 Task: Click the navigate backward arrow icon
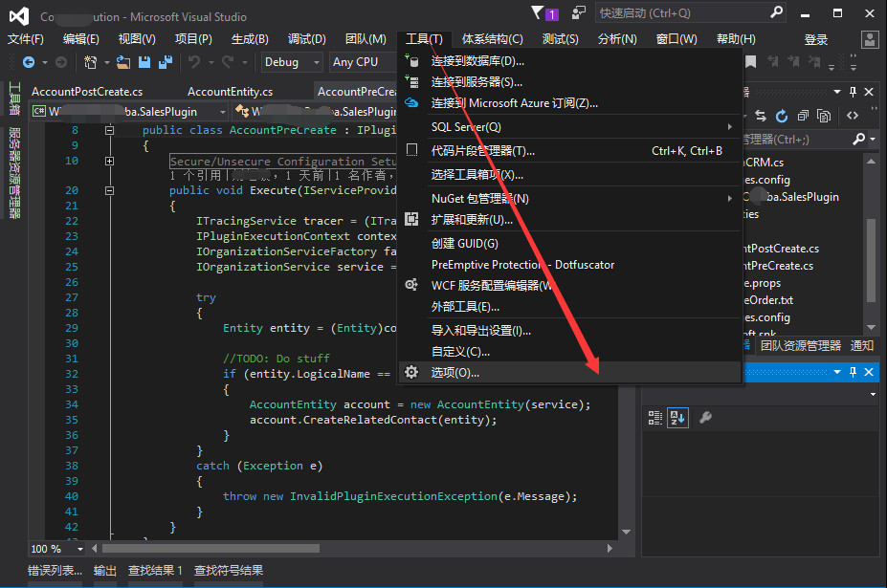click(x=29, y=62)
